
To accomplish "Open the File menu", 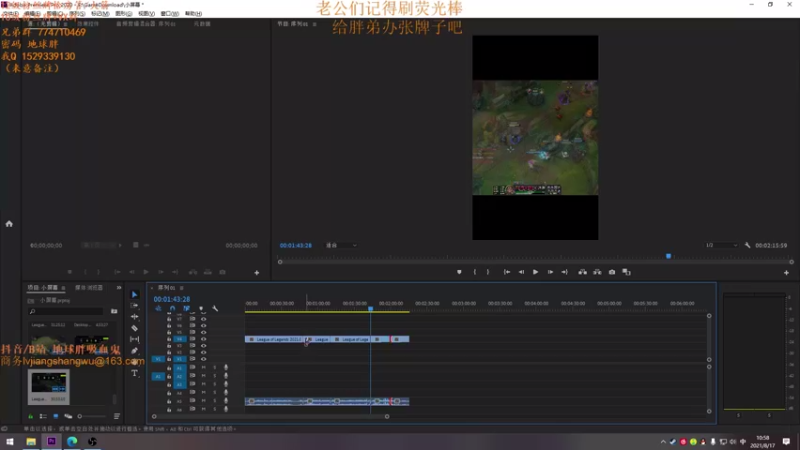I will (10, 14).
